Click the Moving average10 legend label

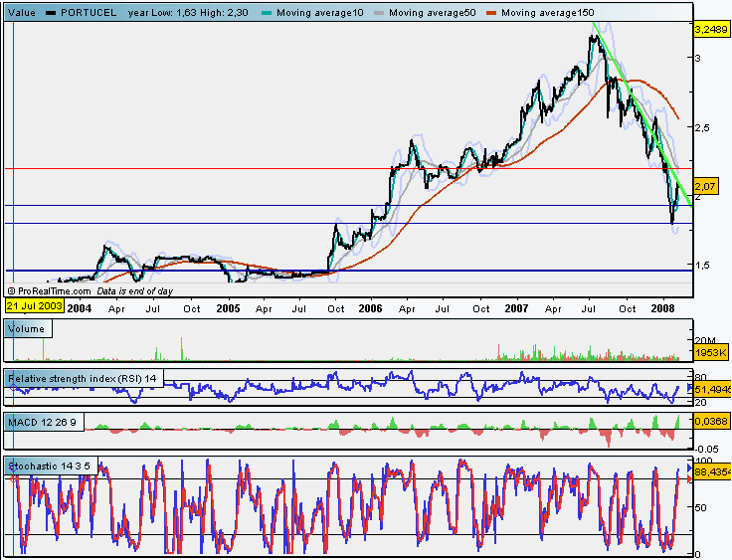320,13
